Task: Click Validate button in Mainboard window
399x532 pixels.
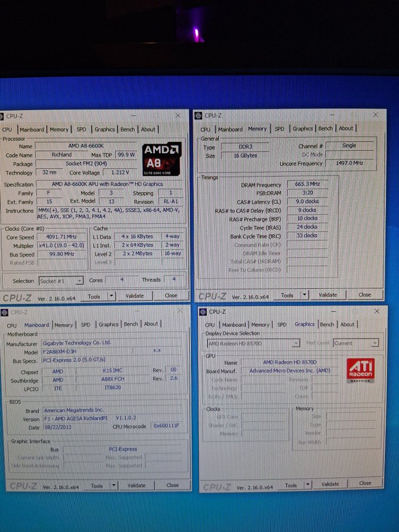Action: tap(137, 485)
